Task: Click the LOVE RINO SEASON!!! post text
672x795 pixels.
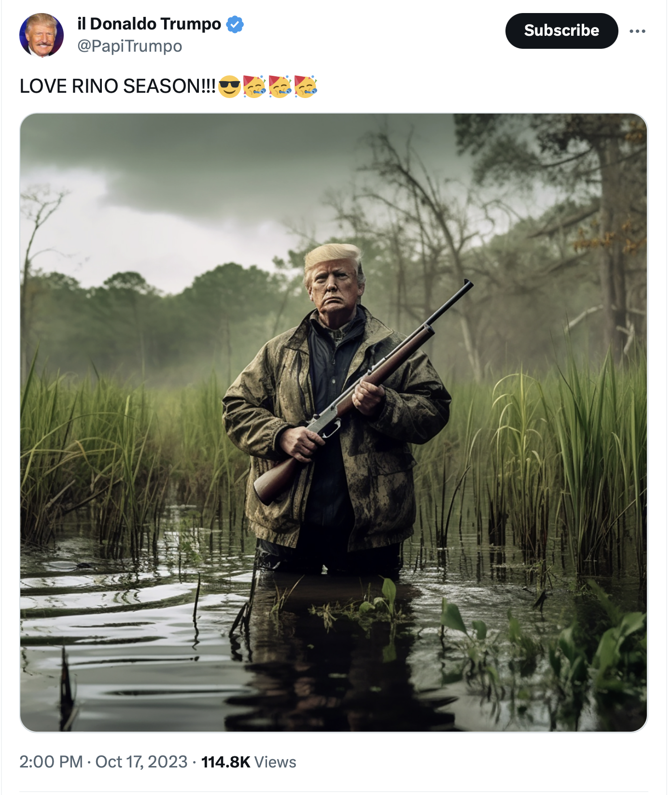Action: coord(118,86)
